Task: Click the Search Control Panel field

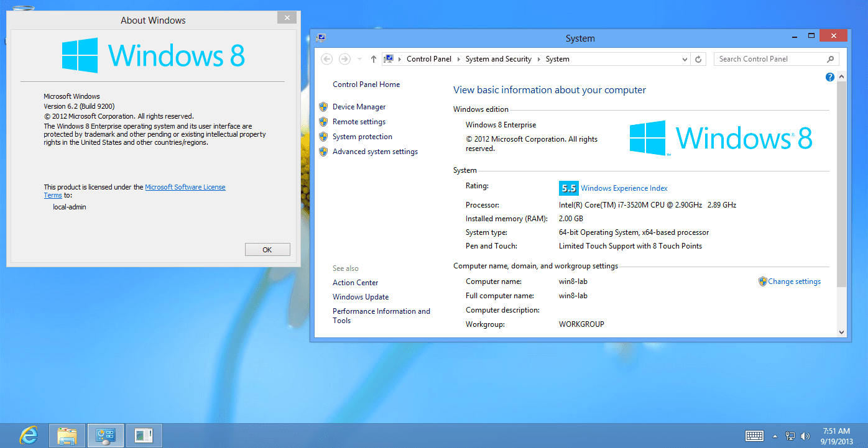Action: (776, 59)
